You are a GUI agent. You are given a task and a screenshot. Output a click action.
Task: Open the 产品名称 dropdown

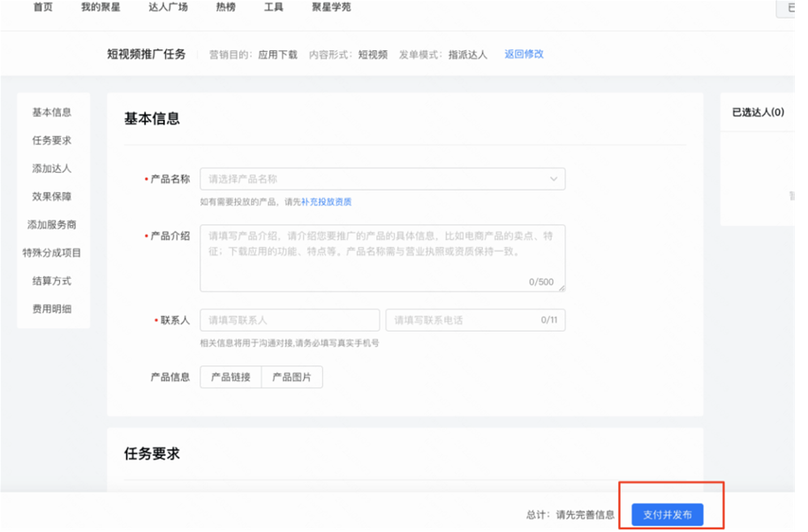tap(384, 178)
